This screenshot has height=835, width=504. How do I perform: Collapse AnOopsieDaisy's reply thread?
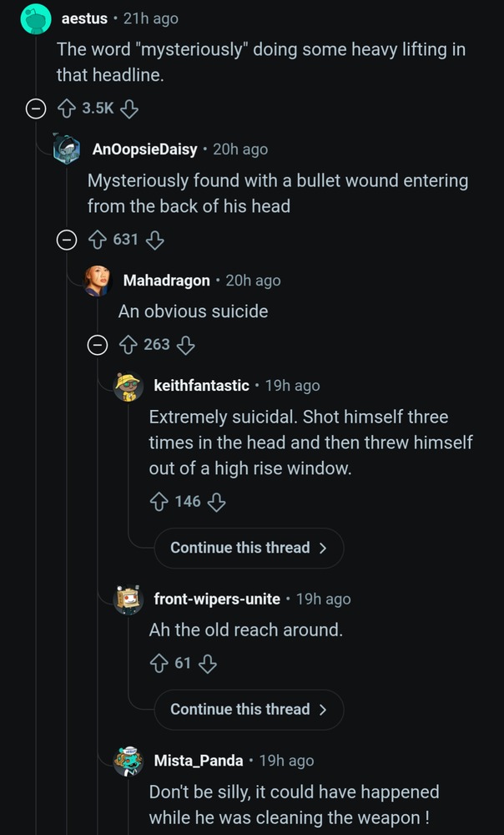66,240
